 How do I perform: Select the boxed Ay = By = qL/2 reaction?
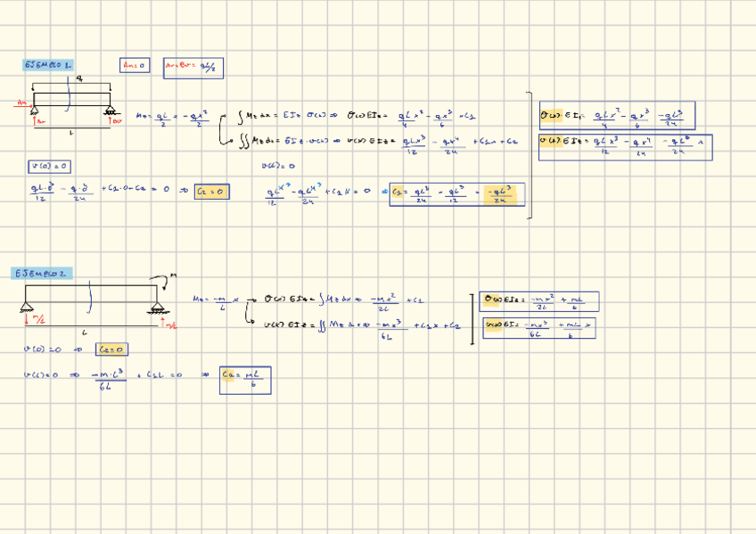click(x=193, y=67)
